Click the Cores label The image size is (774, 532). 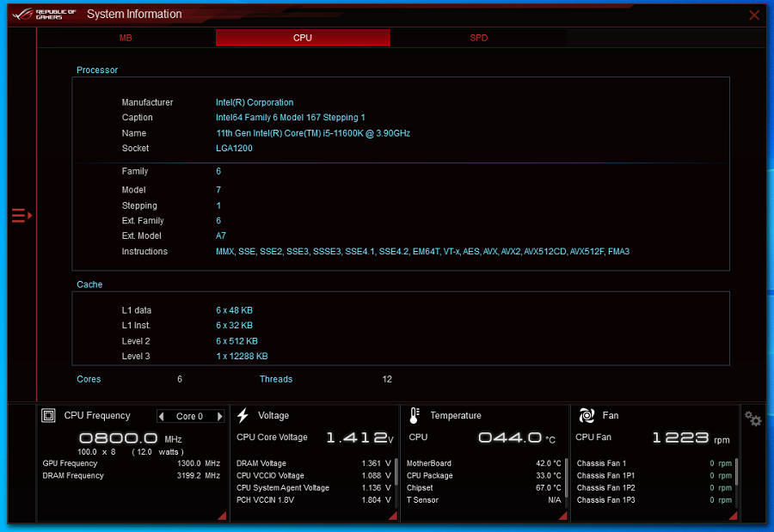click(89, 379)
